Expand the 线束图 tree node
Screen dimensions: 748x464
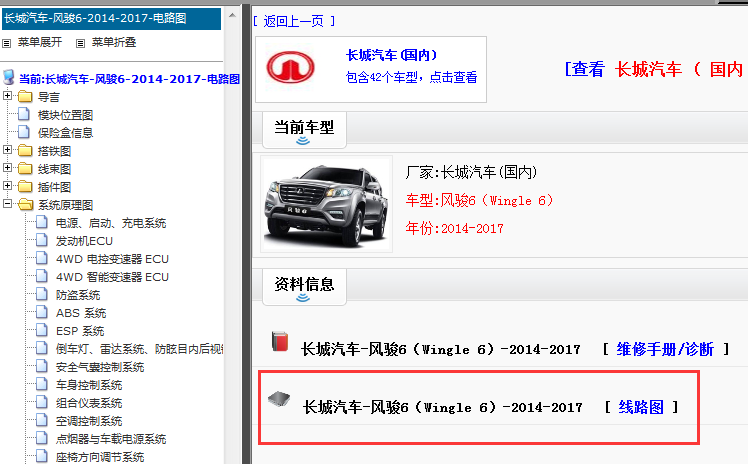click(x=7, y=168)
